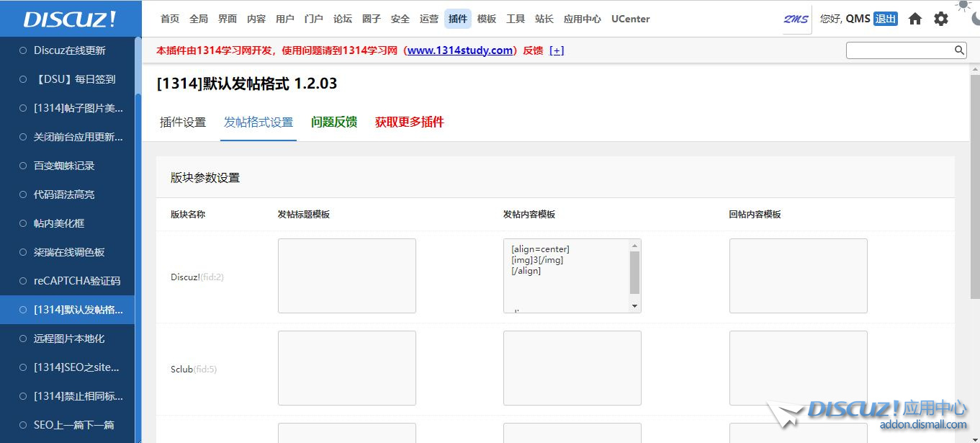
Task: Switch to the 插件设置 tab
Action: pos(183,122)
